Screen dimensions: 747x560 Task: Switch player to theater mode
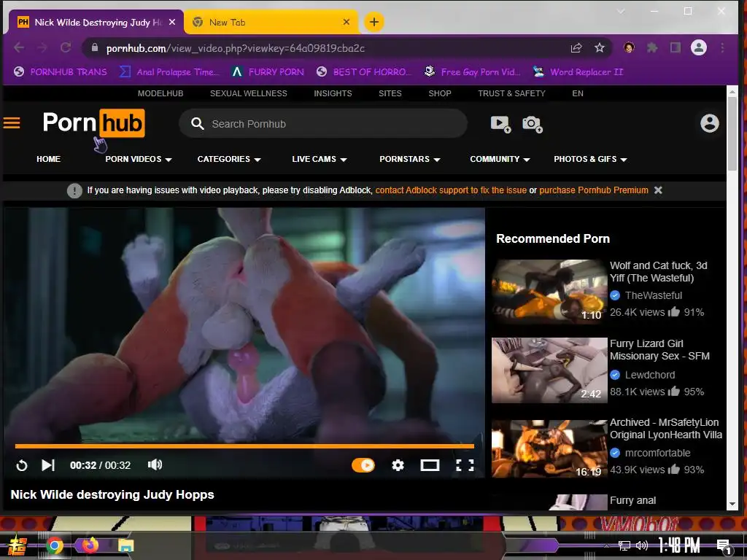pyautogui.click(x=430, y=465)
